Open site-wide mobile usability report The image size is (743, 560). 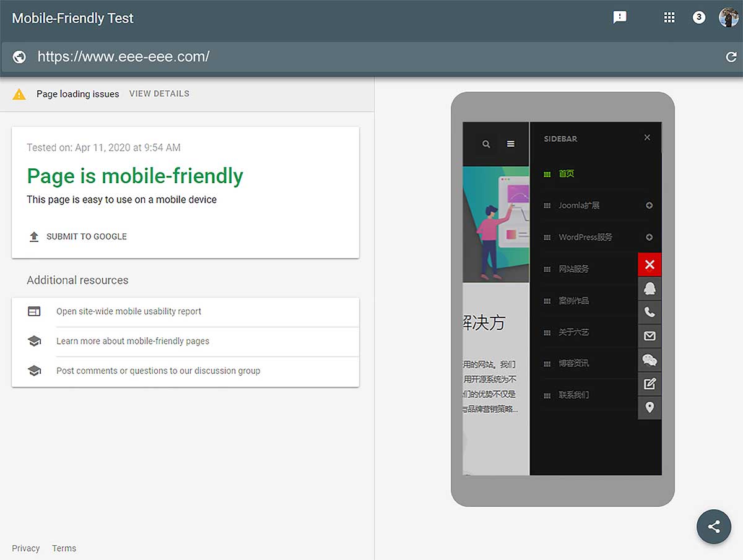point(129,311)
